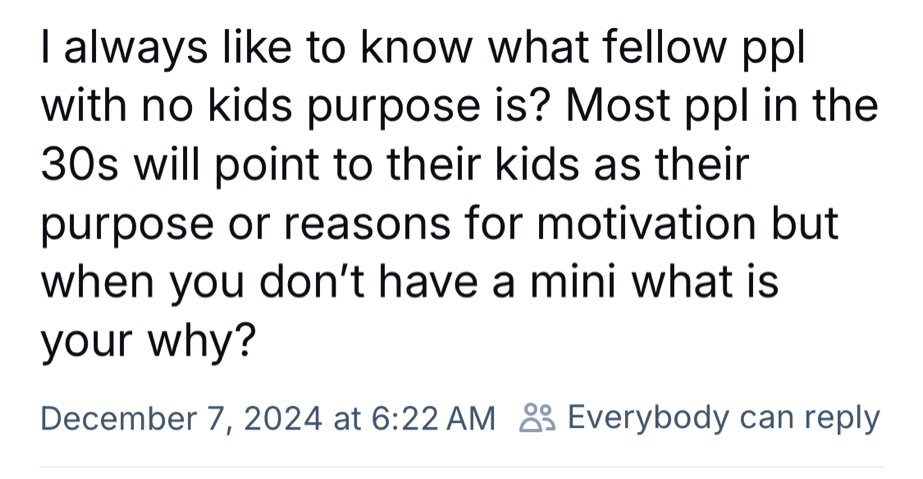Click the people icon beside Everybody can reply

pyautogui.click(x=539, y=418)
